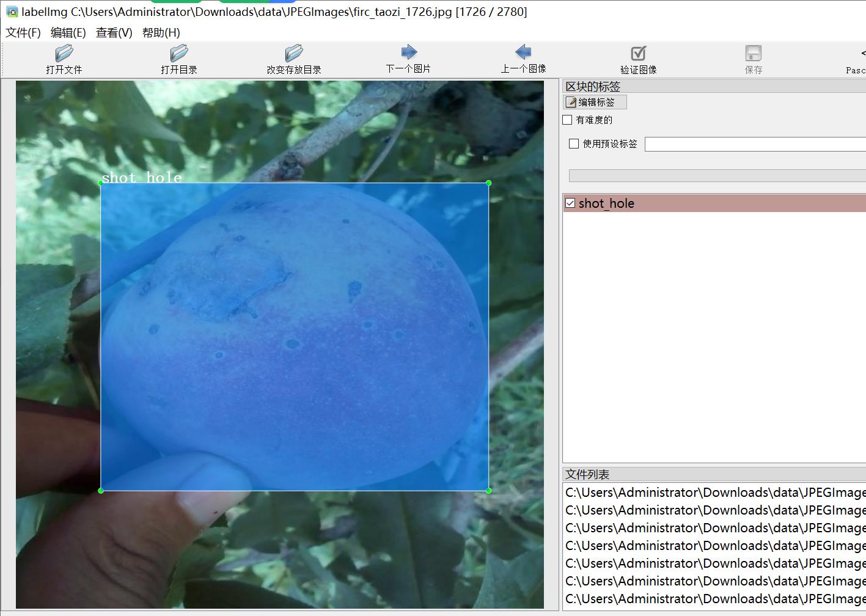Image resolution: width=866 pixels, height=616 pixels.
Task: Open the 帮助(H) menu
Action: tap(161, 32)
